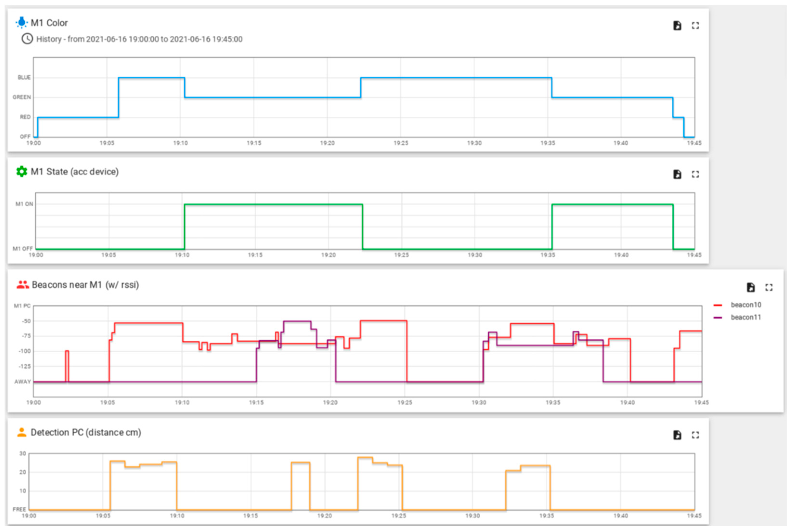Screen dimensions: 791x532
Task: Click 19:20 marker on Detection PC axis
Action: click(324, 516)
